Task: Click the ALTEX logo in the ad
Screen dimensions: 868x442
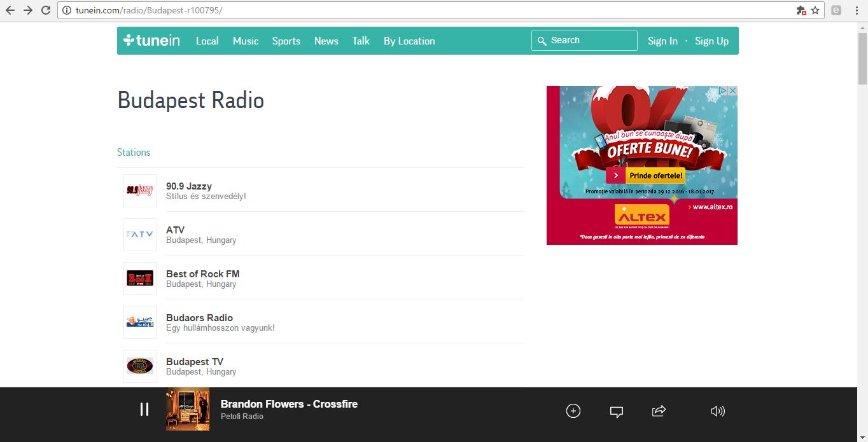Action: pos(642,216)
